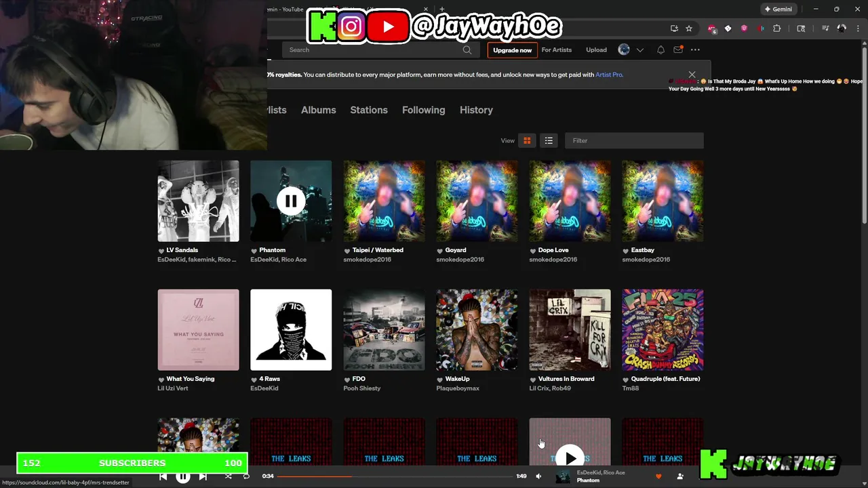Switch to the Stations tab
This screenshot has height=488, width=868.
[369, 110]
